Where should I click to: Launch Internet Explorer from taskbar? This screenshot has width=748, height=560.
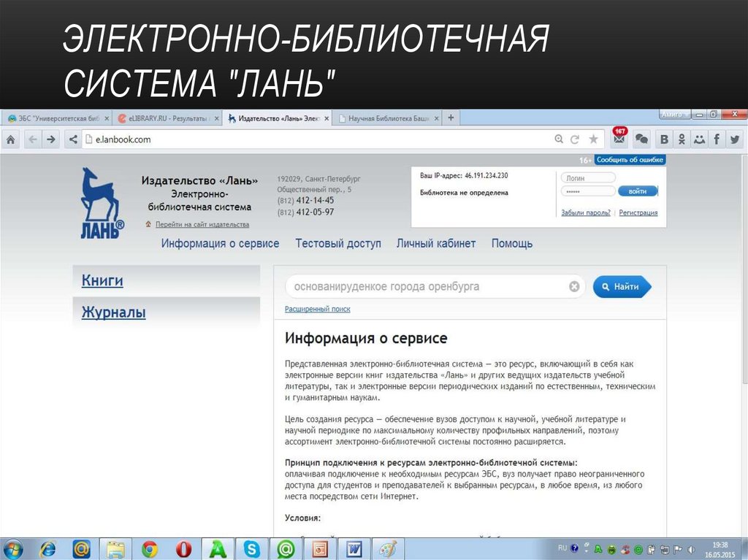47,549
